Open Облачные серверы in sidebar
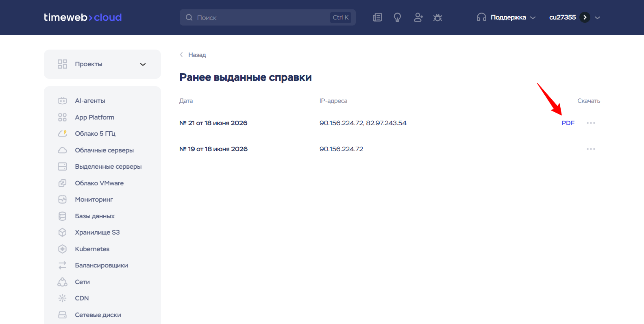 (x=104, y=150)
